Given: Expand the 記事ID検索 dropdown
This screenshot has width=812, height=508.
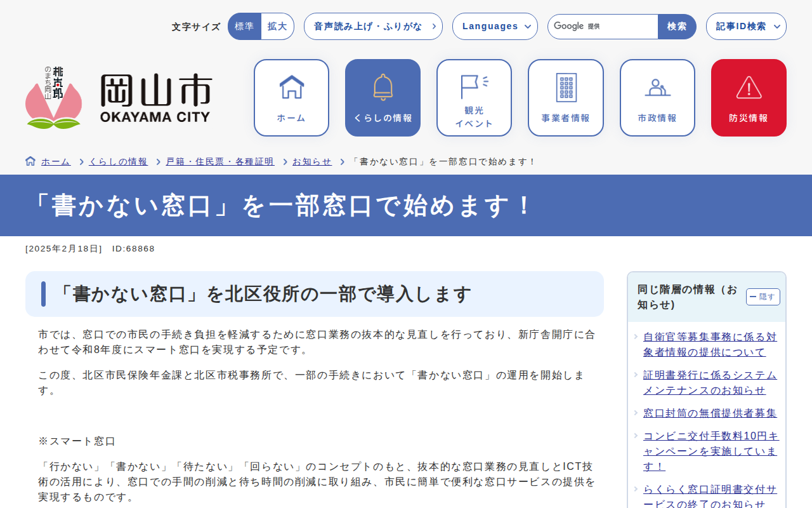Looking at the screenshot, I should coord(746,27).
